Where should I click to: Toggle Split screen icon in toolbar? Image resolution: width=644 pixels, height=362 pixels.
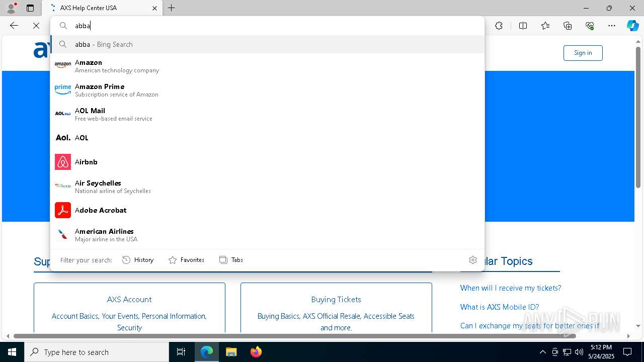[523, 26]
